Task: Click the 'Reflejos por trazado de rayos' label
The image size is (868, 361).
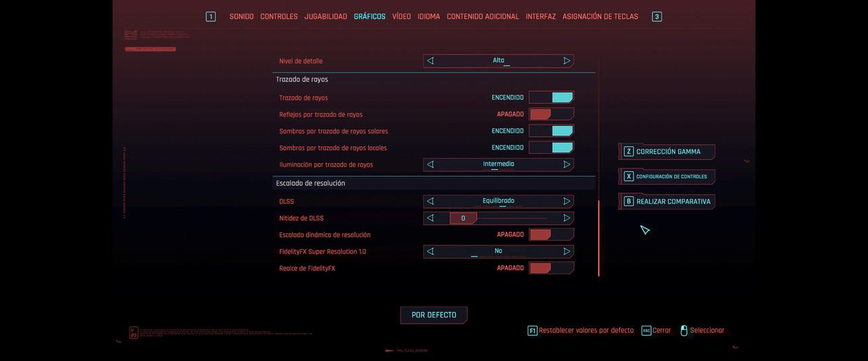Action: pos(321,114)
